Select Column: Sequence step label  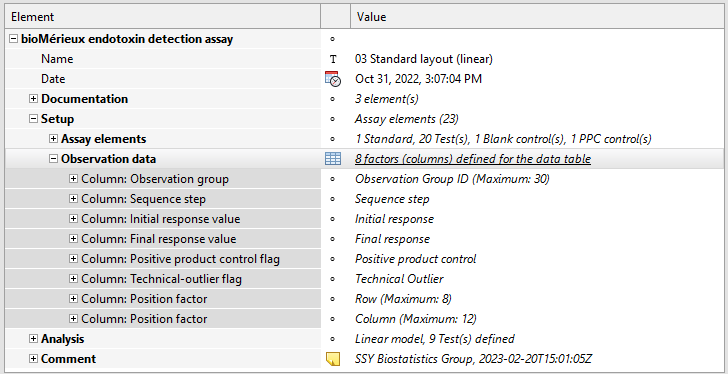point(143,199)
